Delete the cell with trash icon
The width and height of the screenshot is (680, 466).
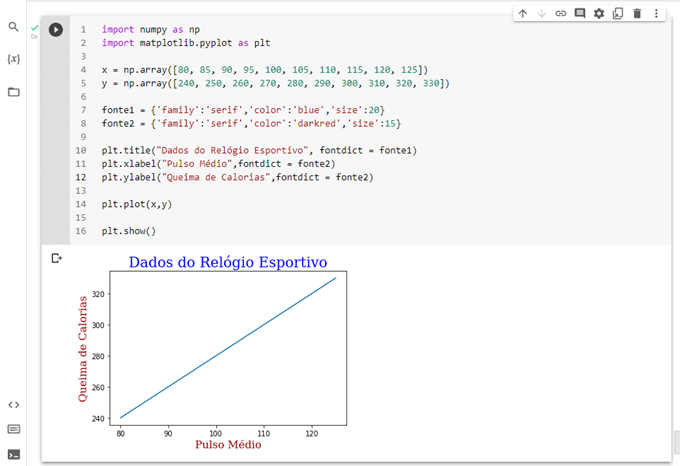pos(637,13)
